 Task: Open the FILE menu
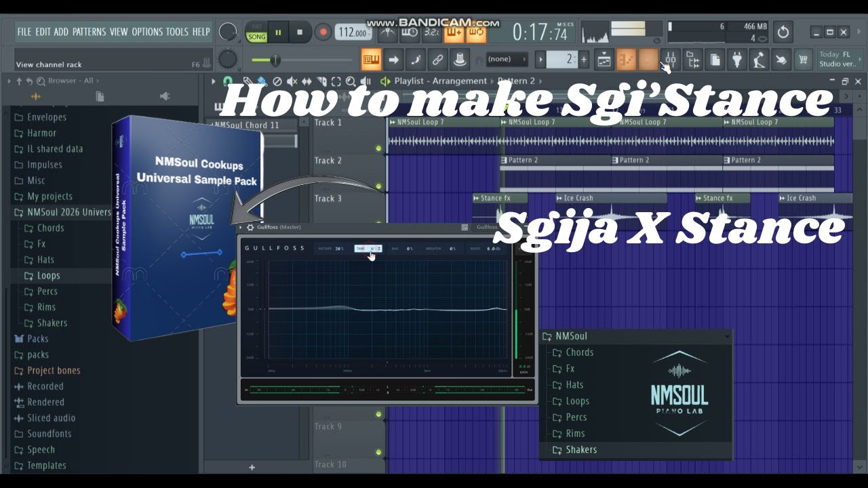[24, 32]
